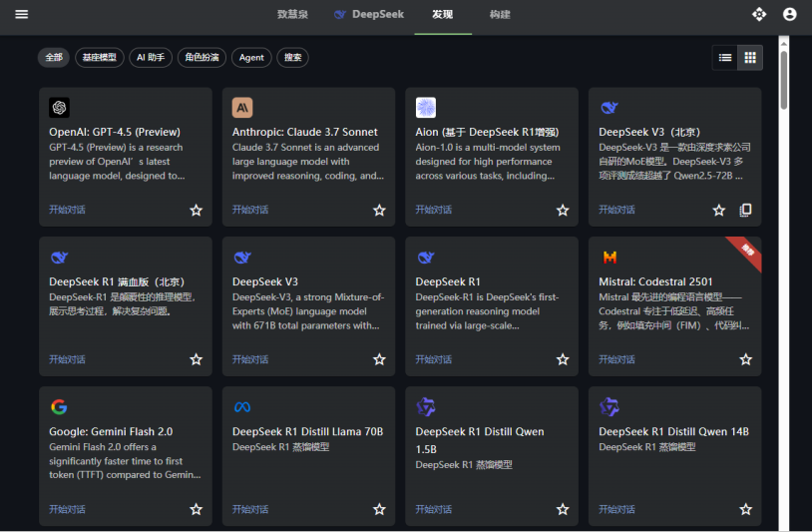Switch to the 构建 tab
Image resolution: width=812 pixels, height=532 pixels.
(x=500, y=15)
